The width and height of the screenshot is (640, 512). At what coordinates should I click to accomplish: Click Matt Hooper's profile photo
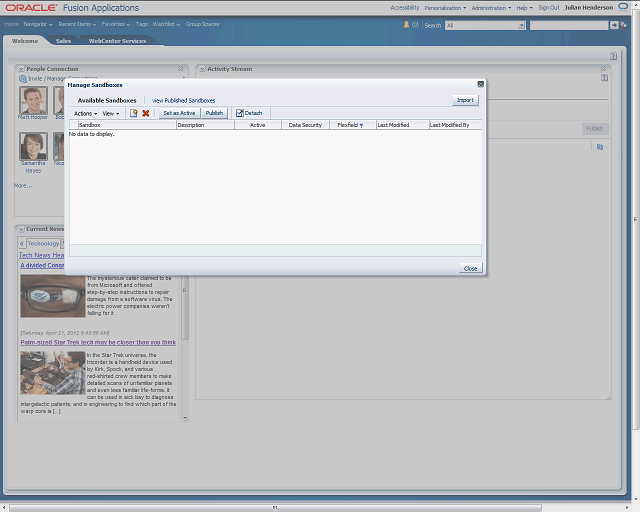33,100
